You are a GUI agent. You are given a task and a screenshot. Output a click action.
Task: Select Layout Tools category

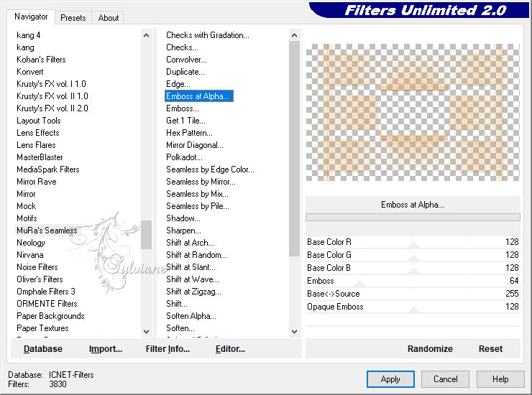39,121
